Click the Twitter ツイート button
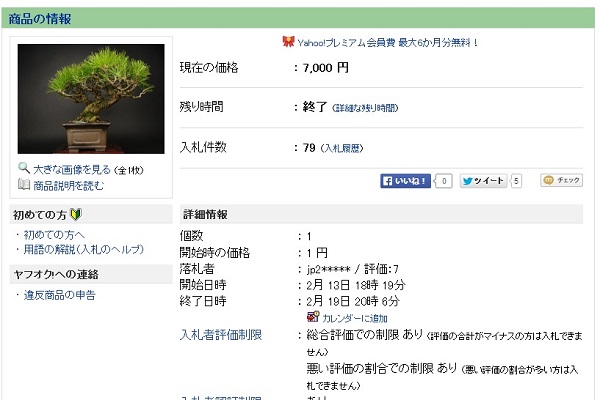 [x=483, y=181]
